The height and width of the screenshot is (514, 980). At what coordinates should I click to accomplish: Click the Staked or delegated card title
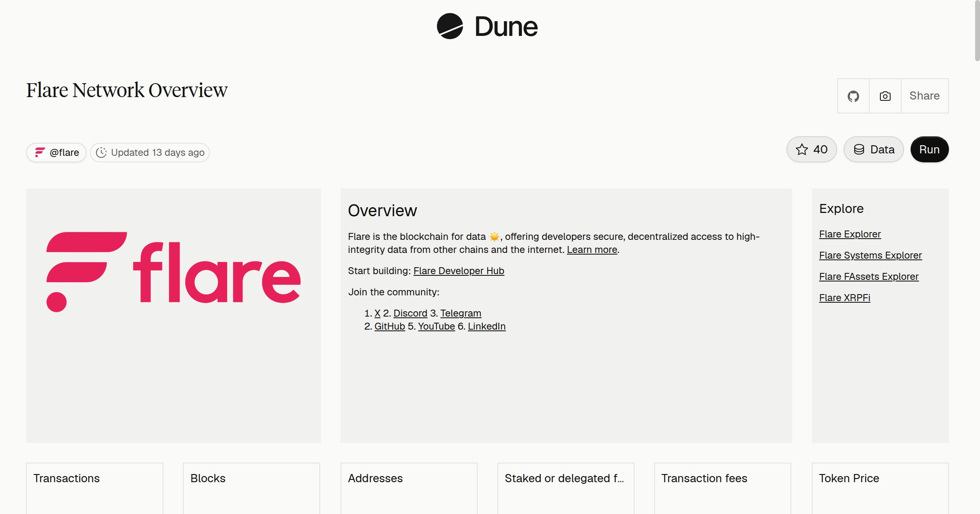(564, 478)
